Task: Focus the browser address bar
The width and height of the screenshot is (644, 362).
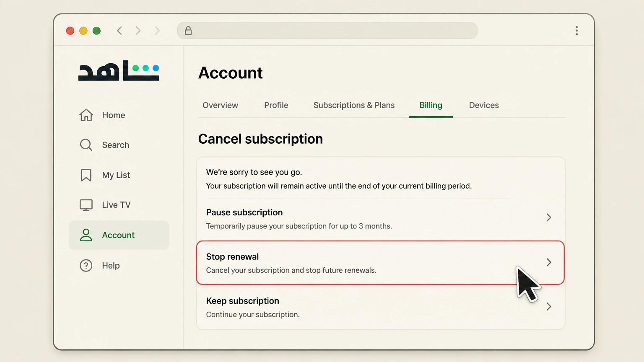Action: [x=327, y=31]
